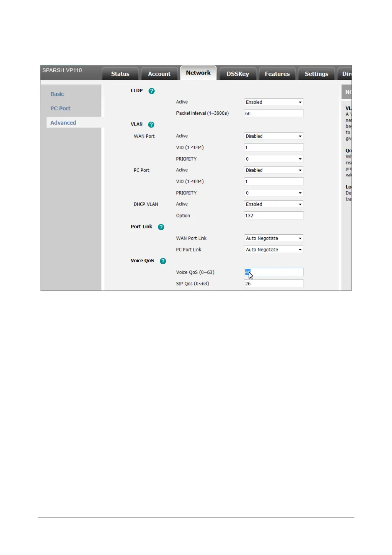Image resolution: width=392 pixels, height=555 pixels.
Task: Switch to the Account tab
Action: (x=159, y=74)
